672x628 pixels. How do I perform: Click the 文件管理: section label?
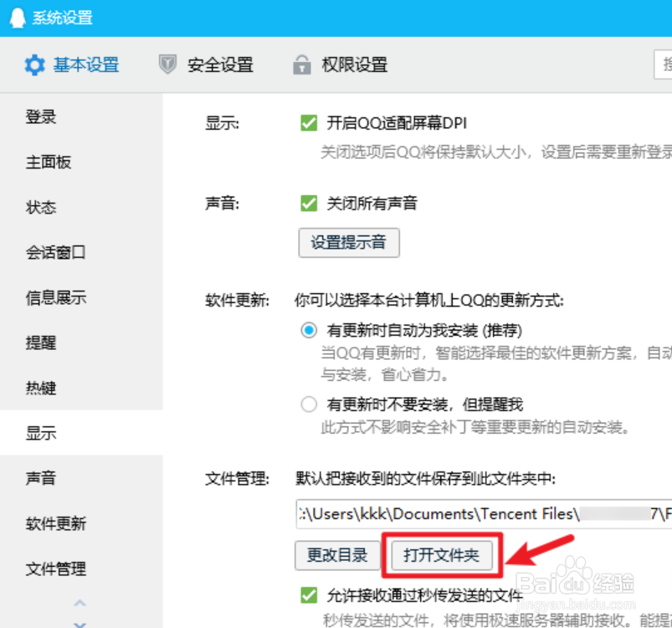click(237, 478)
